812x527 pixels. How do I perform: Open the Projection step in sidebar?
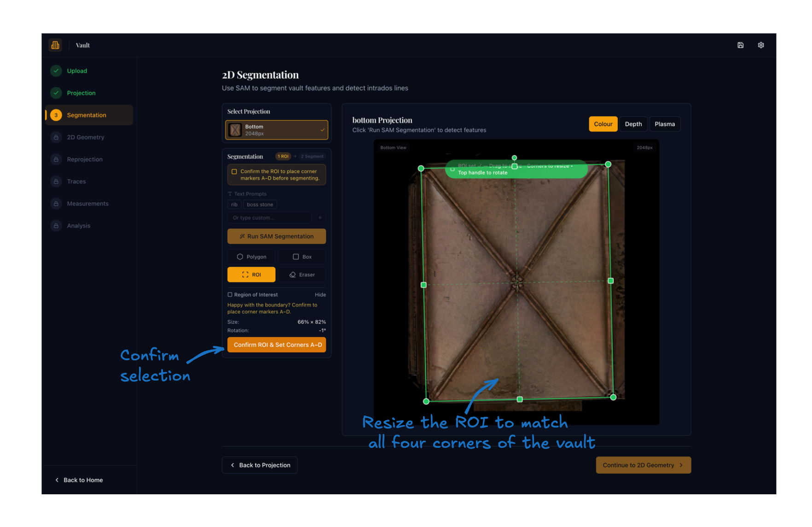pyautogui.click(x=81, y=93)
